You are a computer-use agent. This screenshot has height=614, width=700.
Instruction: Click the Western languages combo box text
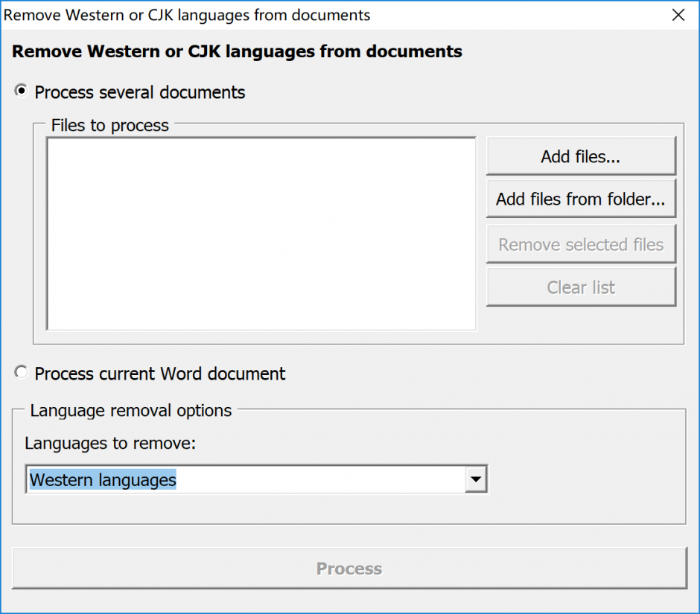pos(103,481)
